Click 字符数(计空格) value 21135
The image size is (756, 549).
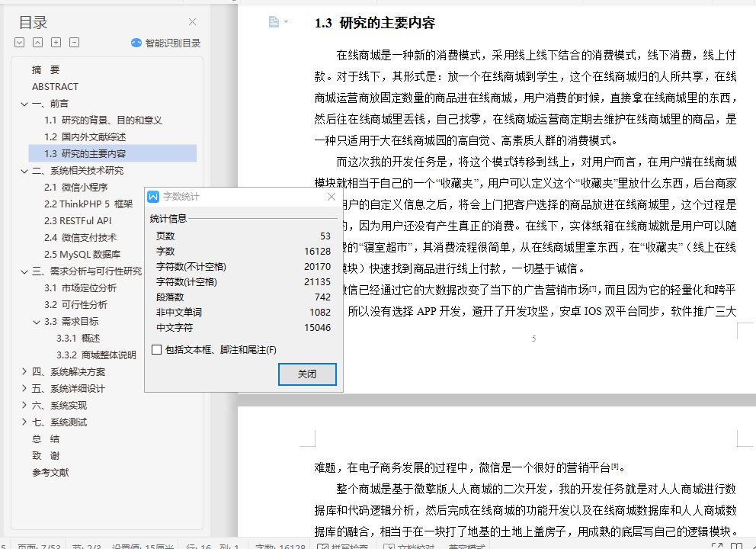[x=317, y=281]
